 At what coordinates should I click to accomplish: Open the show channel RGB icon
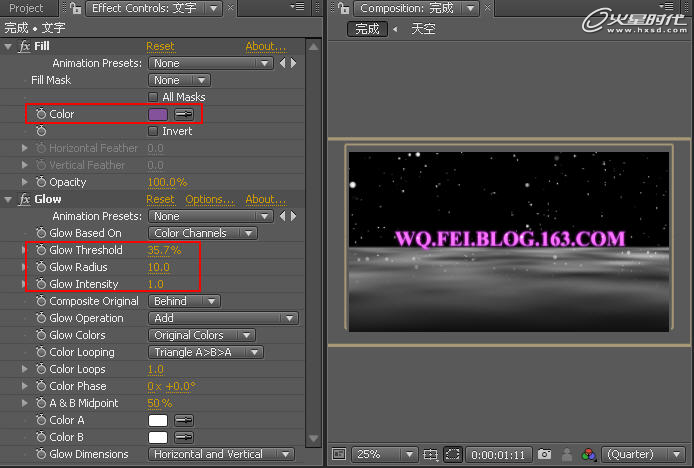pyautogui.click(x=589, y=454)
